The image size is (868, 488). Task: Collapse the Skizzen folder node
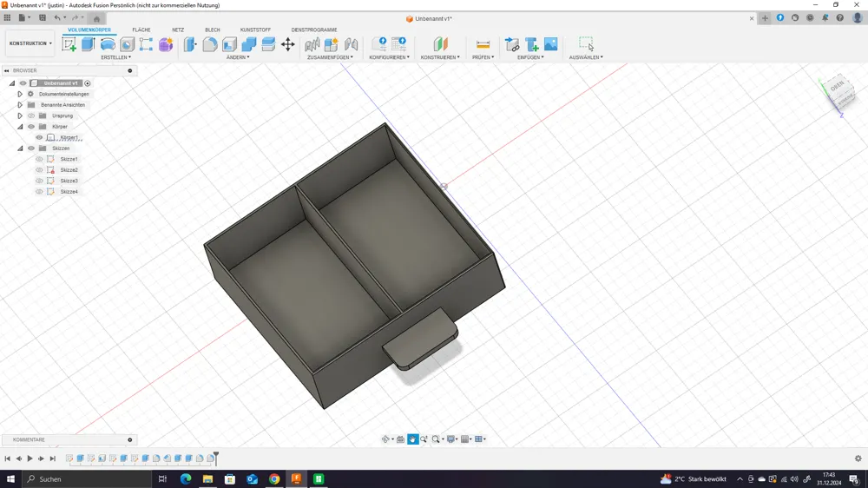tap(20, 148)
